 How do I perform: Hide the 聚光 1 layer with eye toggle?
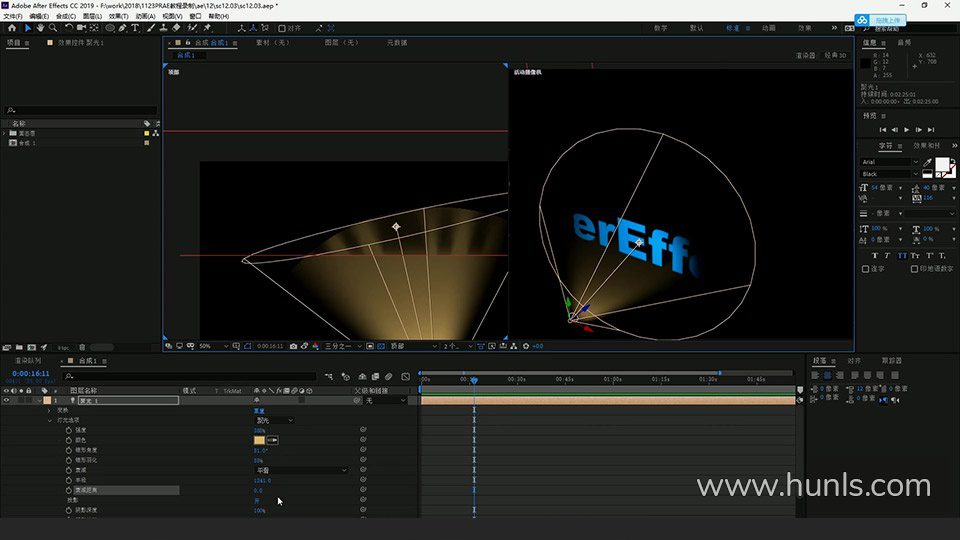coord(7,400)
